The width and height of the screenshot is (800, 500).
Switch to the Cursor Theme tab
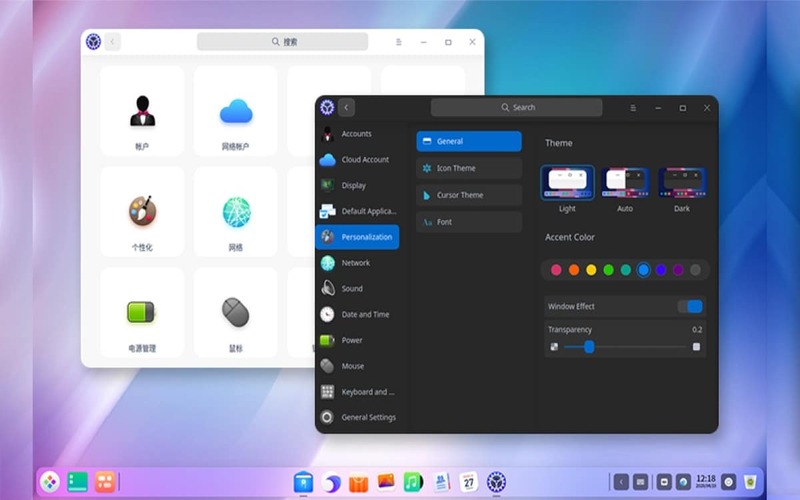[x=469, y=195]
